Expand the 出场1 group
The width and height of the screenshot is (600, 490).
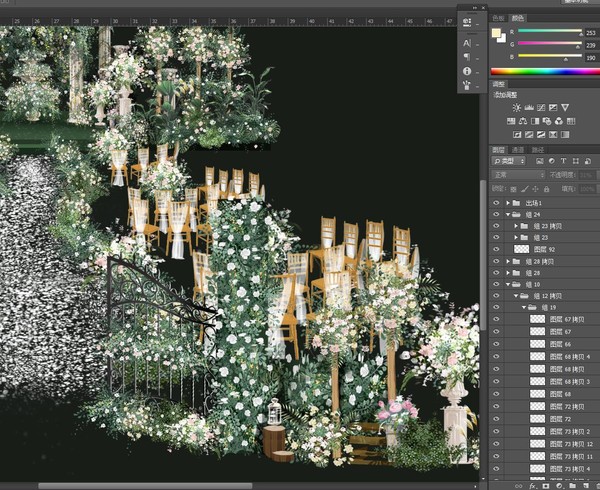508,203
